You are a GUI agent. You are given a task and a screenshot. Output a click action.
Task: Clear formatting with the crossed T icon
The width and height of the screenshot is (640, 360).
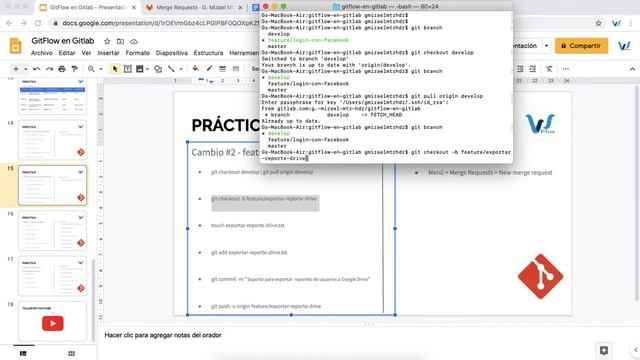[x=549, y=69]
